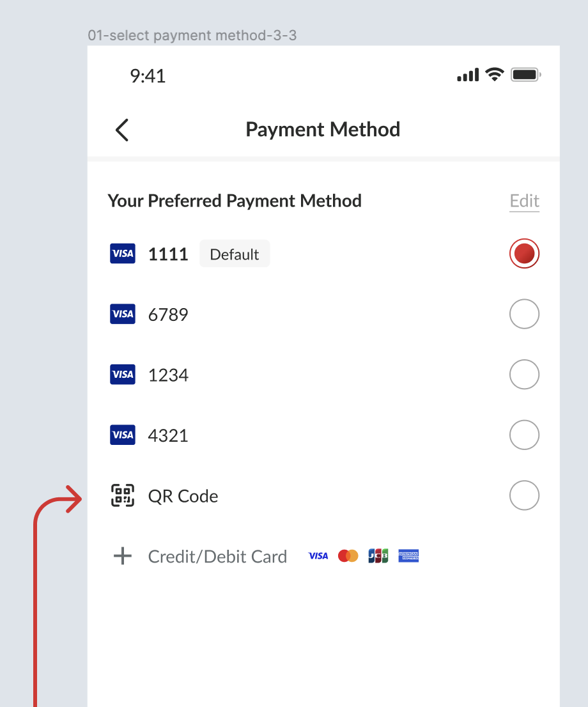Click the Visa logo beside card 1111
This screenshot has width=588, height=707.
pyautogui.click(x=123, y=254)
